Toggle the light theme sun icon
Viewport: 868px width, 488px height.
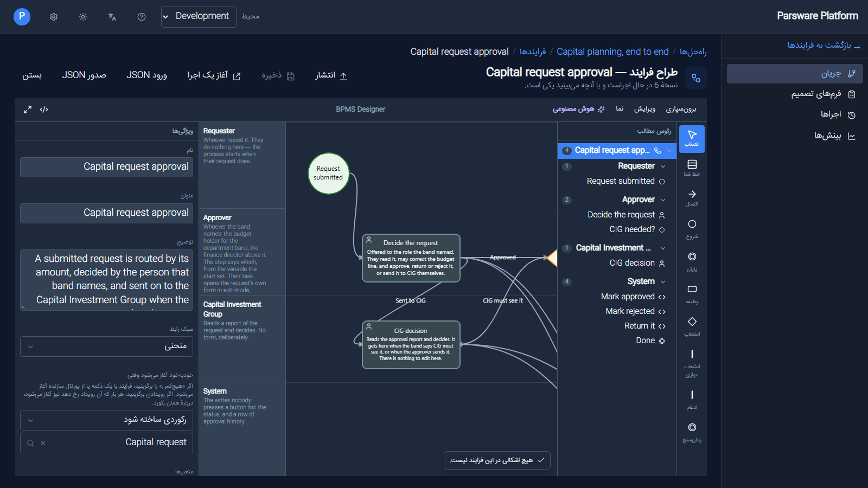(x=83, y=17)
